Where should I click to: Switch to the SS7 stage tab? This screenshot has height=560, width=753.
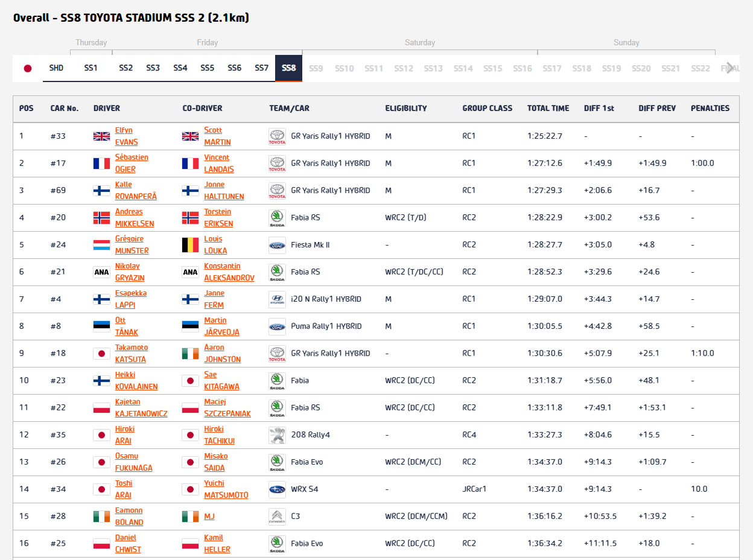261,68
